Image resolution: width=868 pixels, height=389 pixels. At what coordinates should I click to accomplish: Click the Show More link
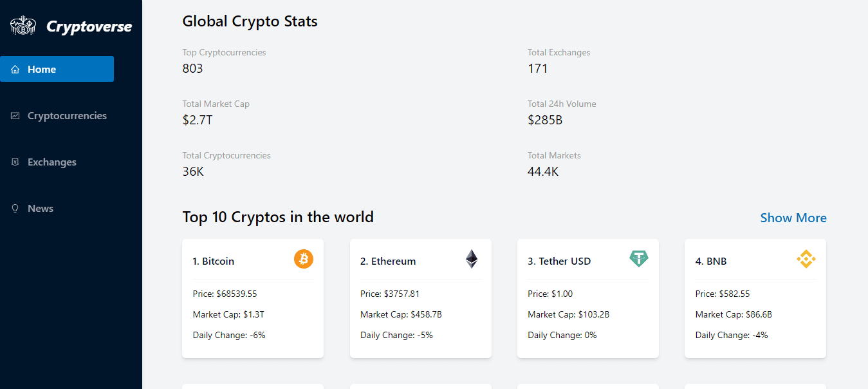coord(793,218)
